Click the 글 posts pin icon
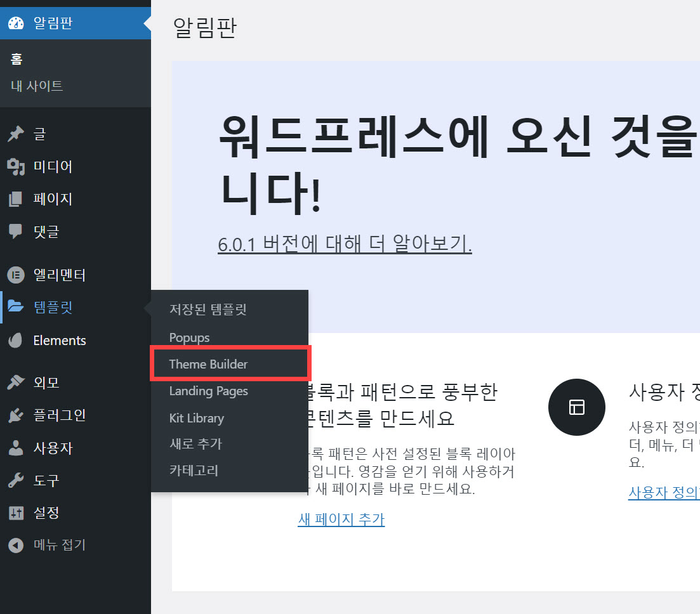Screen dimensions: 700x614 [x=16, y=133]
